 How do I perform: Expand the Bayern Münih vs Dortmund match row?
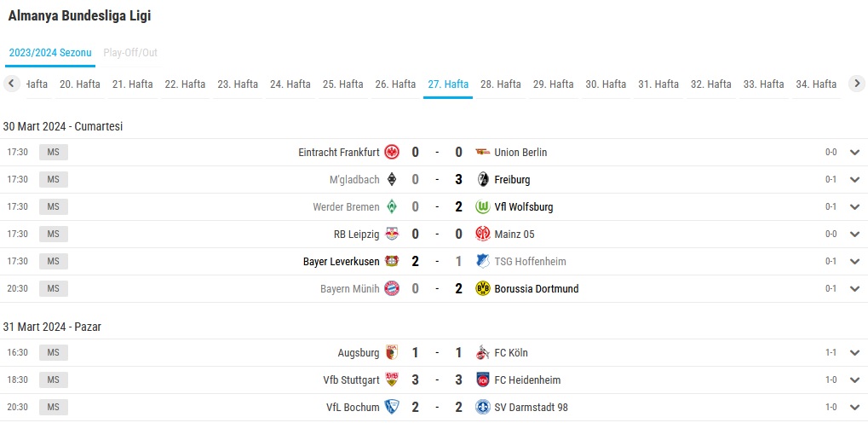click(854, 289)
